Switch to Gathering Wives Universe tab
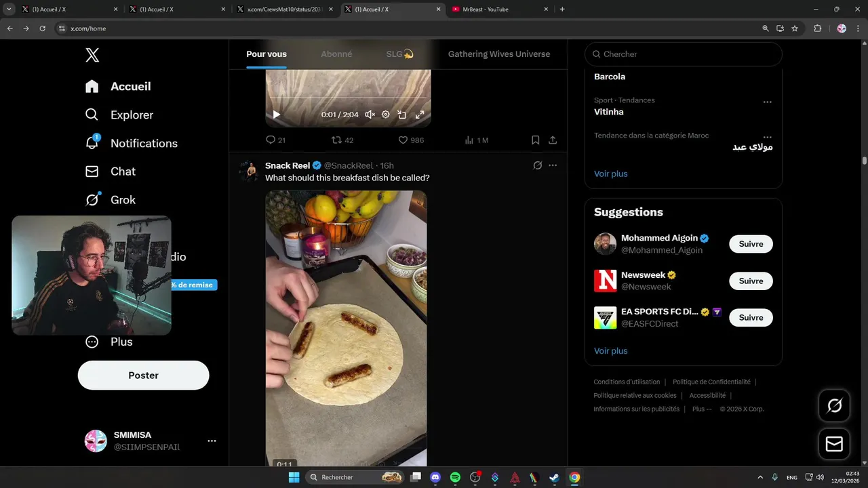Screen dimensions: 868x488 (499, 54)
